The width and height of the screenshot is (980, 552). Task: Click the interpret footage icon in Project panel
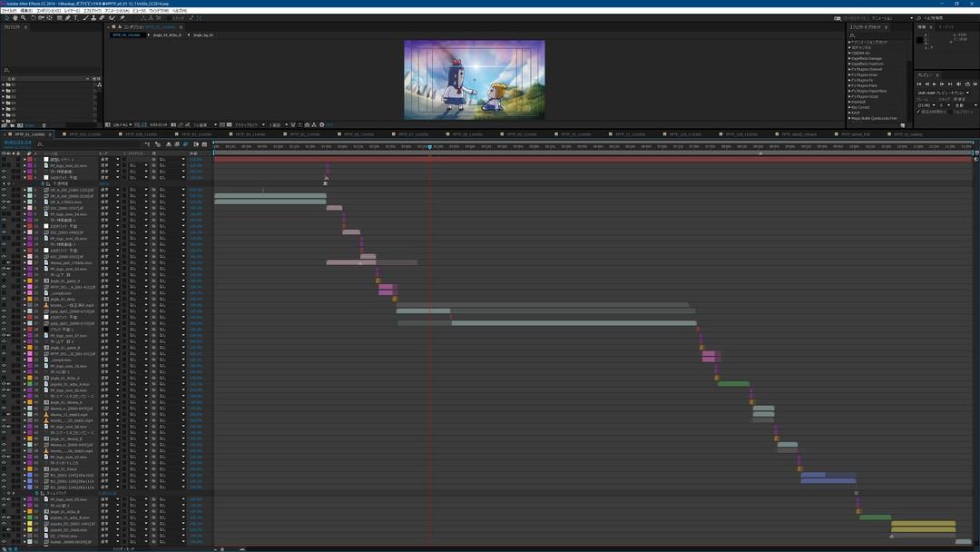point(5,125)
